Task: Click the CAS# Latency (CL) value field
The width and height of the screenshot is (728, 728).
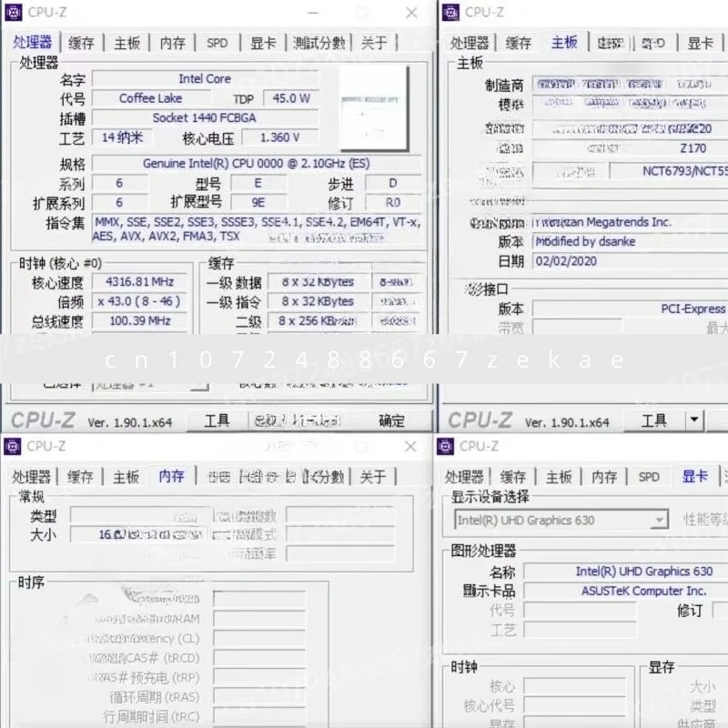Action: point(259,639)
